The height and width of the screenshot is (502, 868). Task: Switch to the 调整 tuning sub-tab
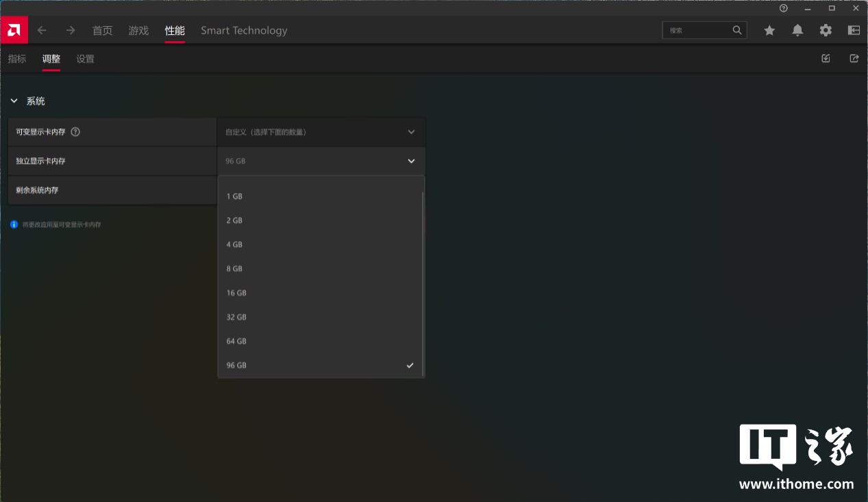[51, 59]
